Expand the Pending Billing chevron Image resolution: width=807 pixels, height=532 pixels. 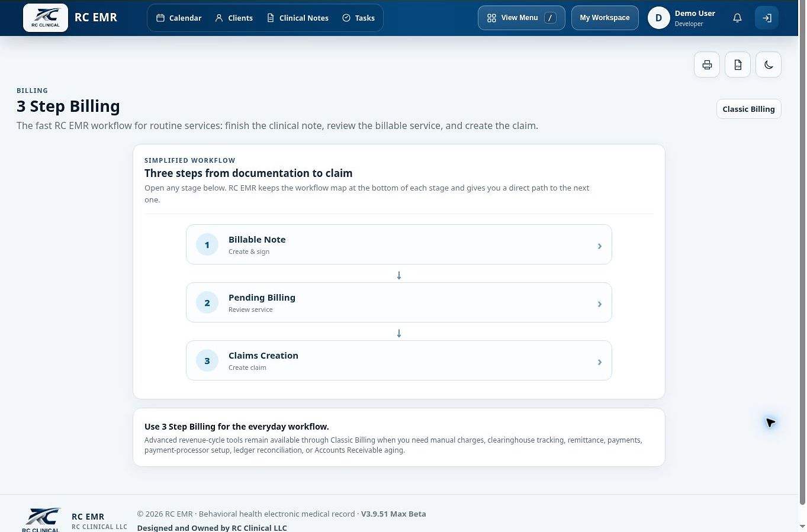pyautogui.click(x=599, y=304)
